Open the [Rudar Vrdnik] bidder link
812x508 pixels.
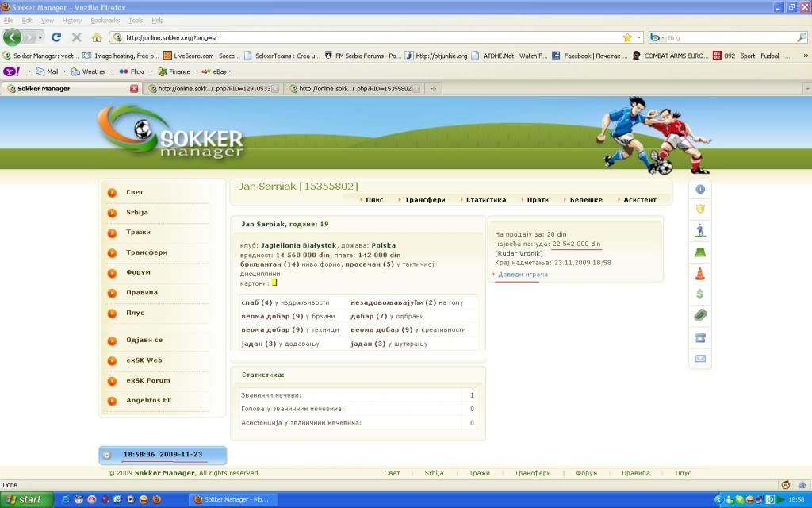(x=519, y=253)
